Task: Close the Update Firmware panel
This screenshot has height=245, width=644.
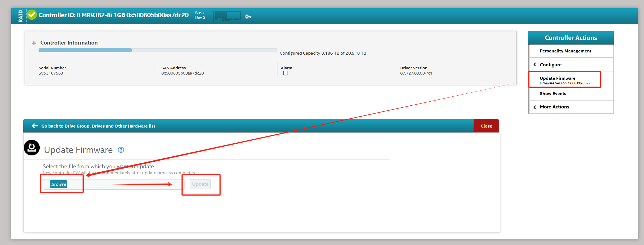Action: click(486, 126)
